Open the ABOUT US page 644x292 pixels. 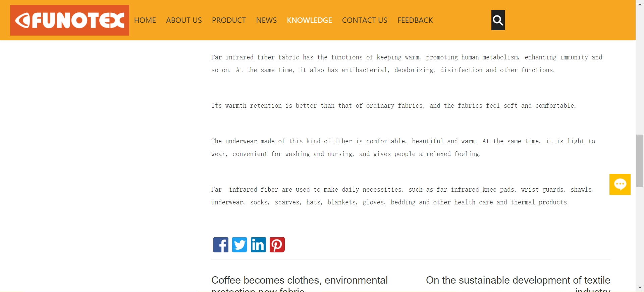(184, 20)
